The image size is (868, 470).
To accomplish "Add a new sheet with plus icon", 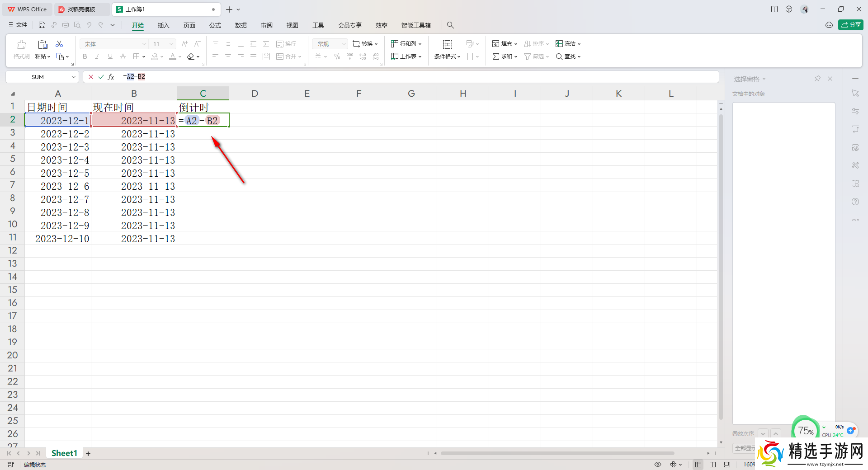I will [x=88, y=453].
